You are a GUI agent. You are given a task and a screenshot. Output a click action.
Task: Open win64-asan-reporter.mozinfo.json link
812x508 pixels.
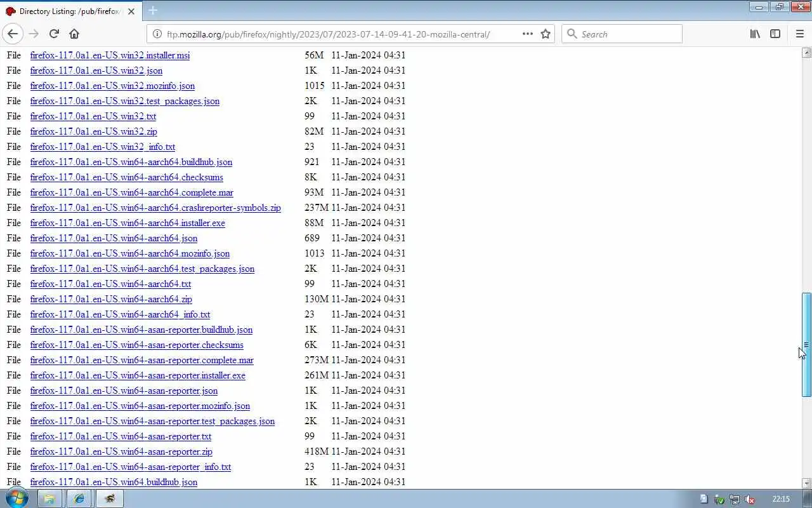click(x=140, y=406)
